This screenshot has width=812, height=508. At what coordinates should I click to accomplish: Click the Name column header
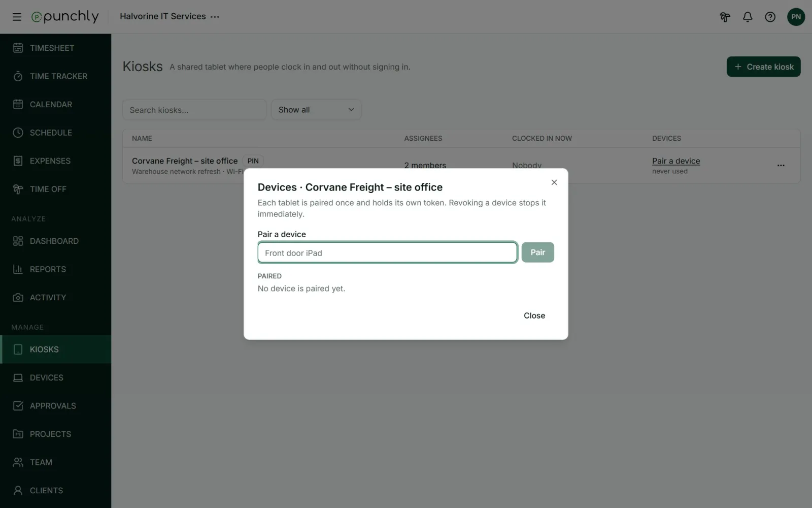(142, 138)
